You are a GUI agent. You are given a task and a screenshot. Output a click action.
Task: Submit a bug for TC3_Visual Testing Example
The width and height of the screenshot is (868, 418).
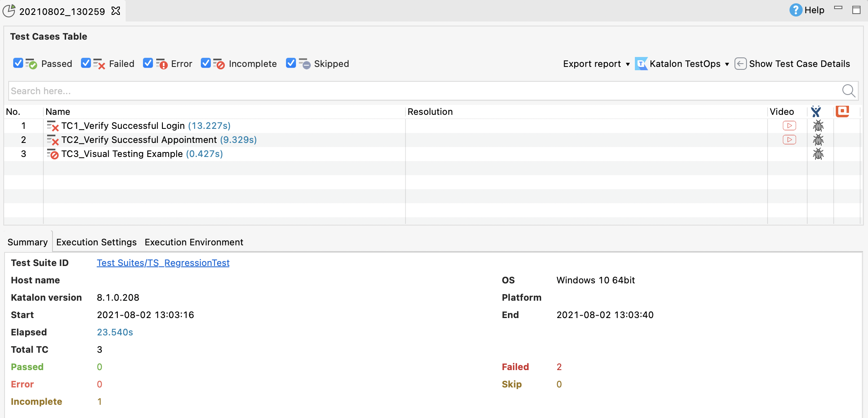(818, 154)
